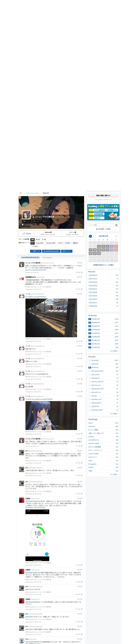The width and height of the screenshot is (138, 644).
Task: Open jin115.com/archives/52138 link
Action: tap(36, 270)
